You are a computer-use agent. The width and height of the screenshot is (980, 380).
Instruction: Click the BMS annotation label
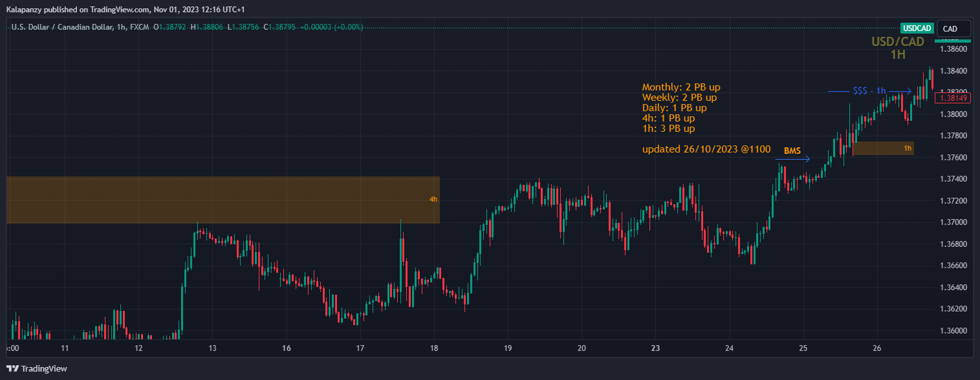pyautogui.click(x=792, y=151)
